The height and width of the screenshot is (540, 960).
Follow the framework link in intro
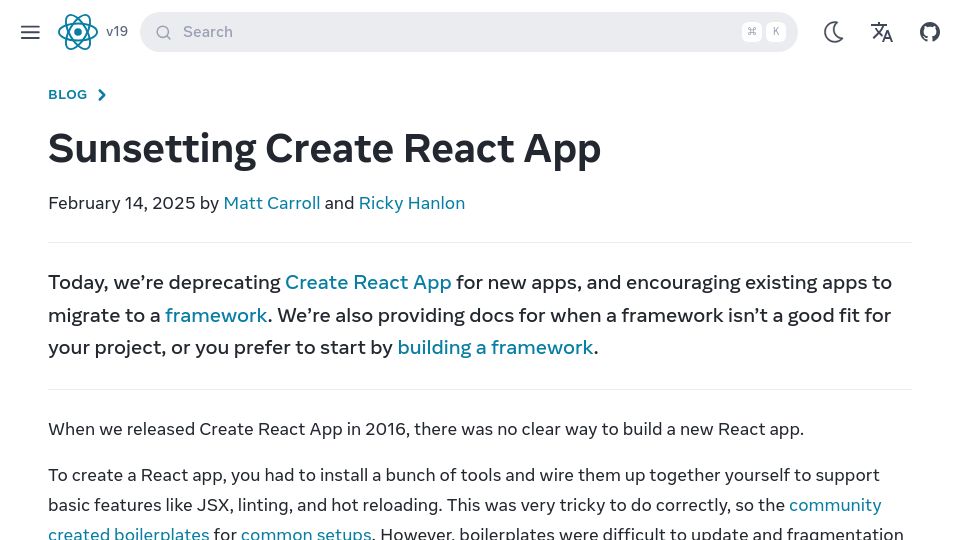point(216,315)
